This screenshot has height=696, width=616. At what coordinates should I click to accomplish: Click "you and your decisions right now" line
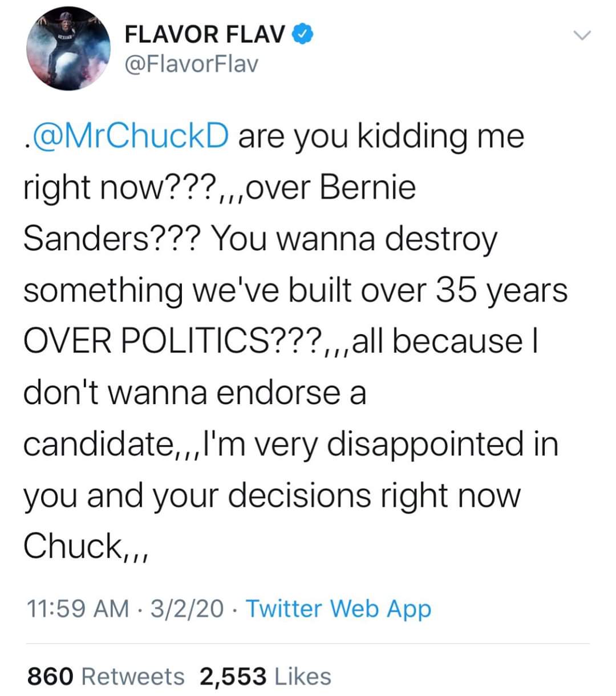pyautogui.click(x=272, y=495)
